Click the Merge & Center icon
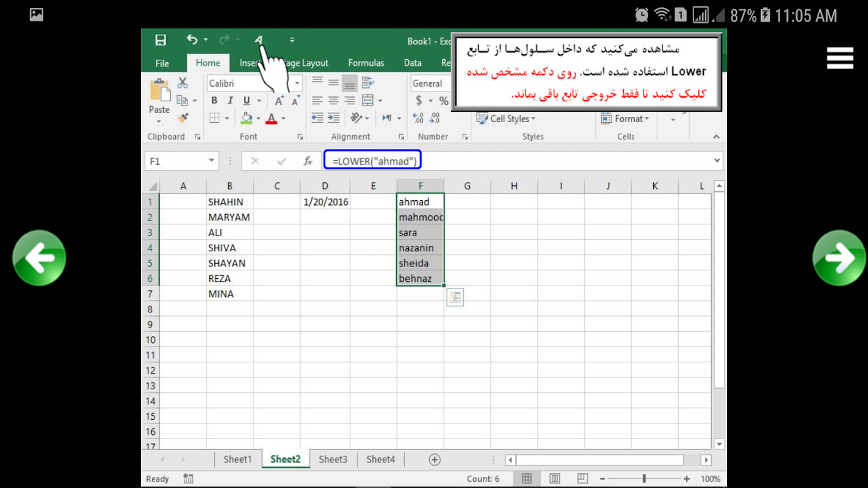The height and width of the screenshot is (488, 868). tap(367, 100)
